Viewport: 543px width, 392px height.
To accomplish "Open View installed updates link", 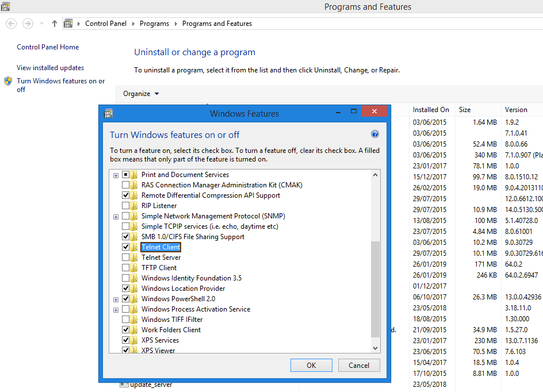I will pyautogui.click(x=50, y=68).
